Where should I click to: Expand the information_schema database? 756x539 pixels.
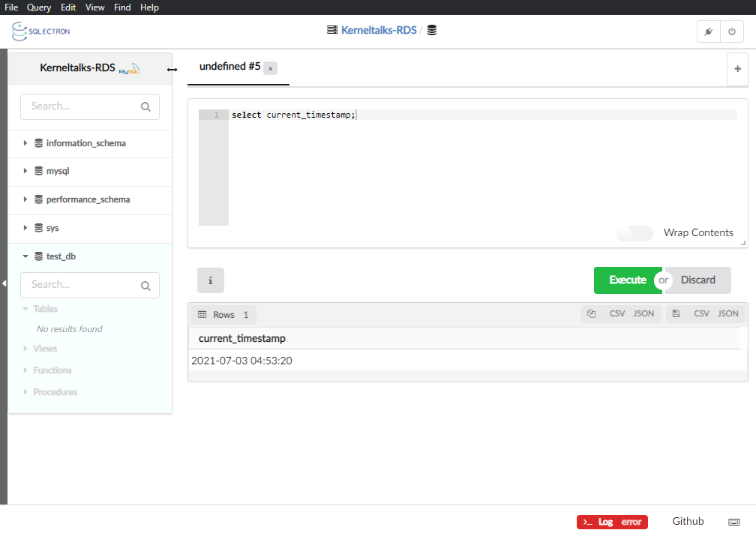[25, 143]
